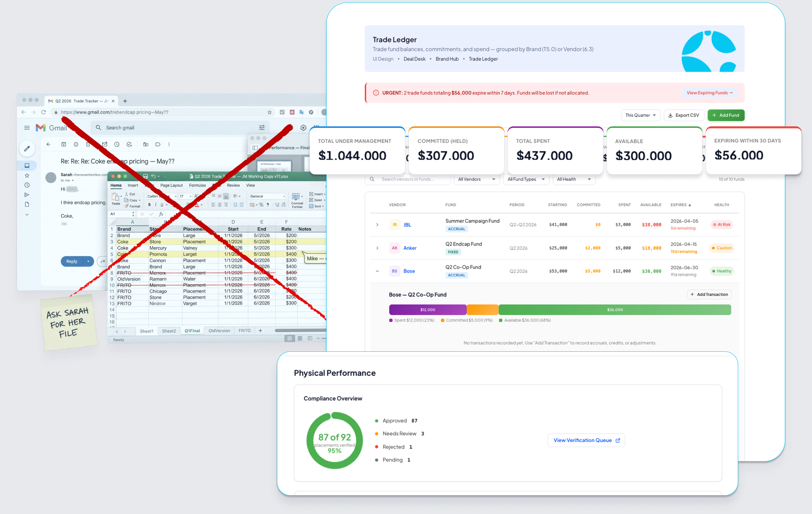812x514 pixels.
Task: Click Search gmail input field
Action: [180, 127]
